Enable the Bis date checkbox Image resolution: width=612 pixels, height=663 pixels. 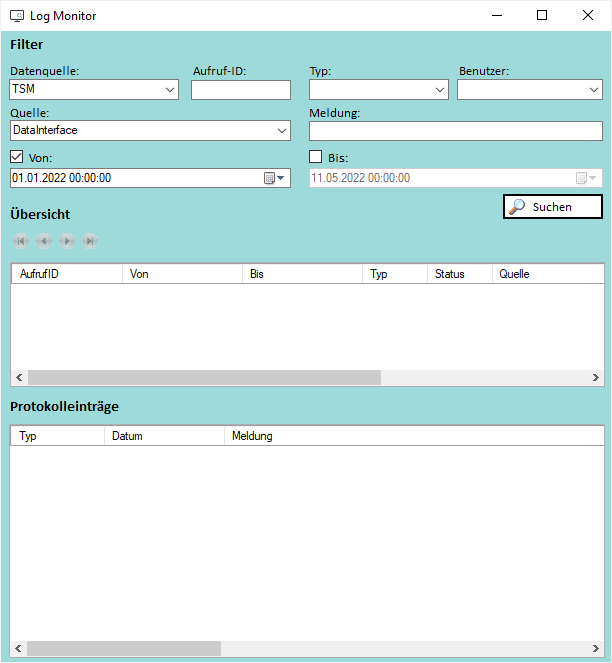click(316, 157)
